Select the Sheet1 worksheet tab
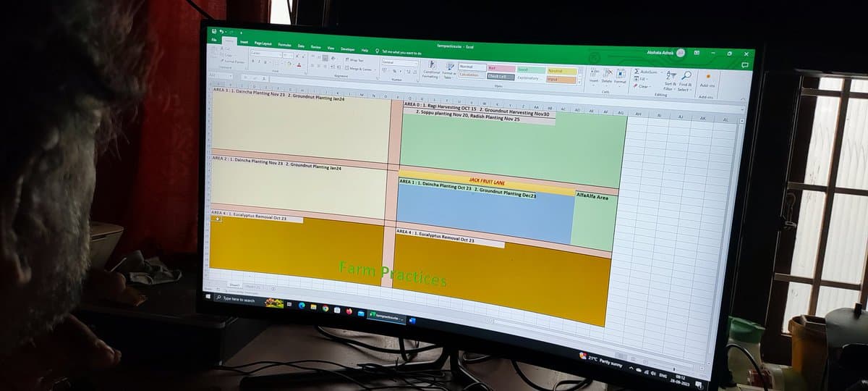The width and height of the screenshot is (868, 391). click(x=234, y=285)
